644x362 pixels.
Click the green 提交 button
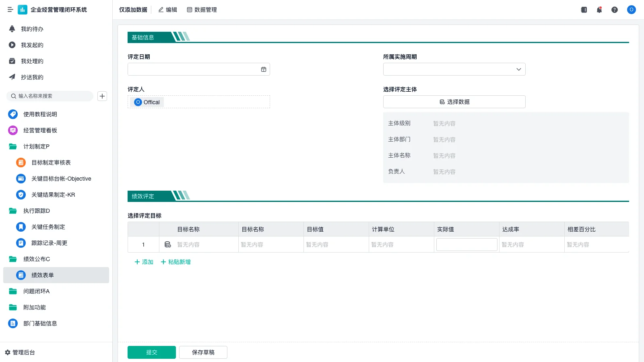[x=151, y=352]
